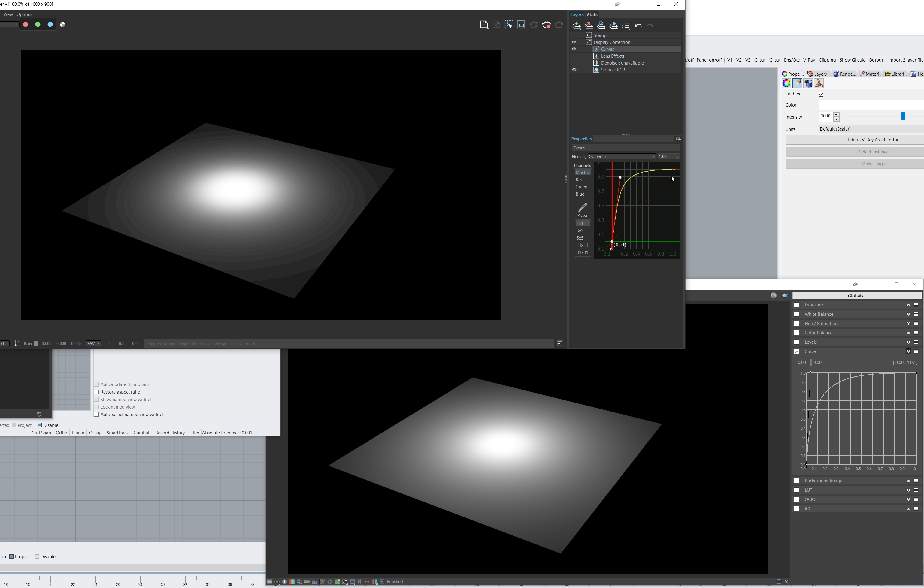Expand the Levels rollout chevron

click(x=908, y=342)
